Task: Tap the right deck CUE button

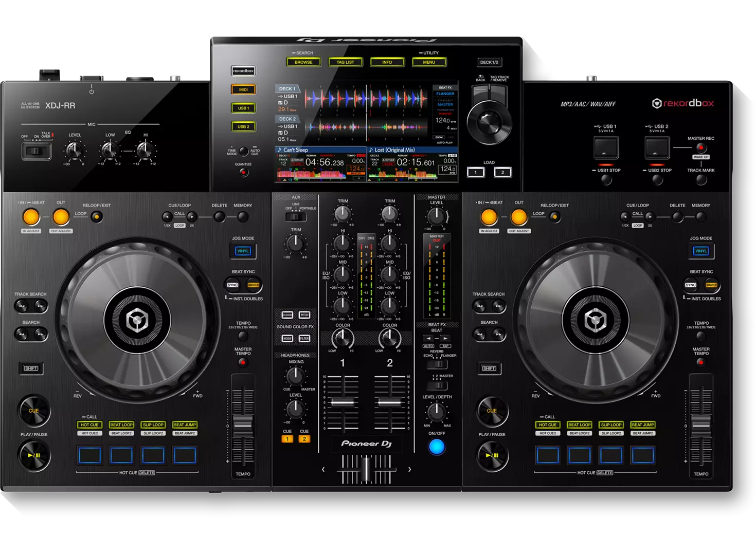Action: [x=492, y=411]
